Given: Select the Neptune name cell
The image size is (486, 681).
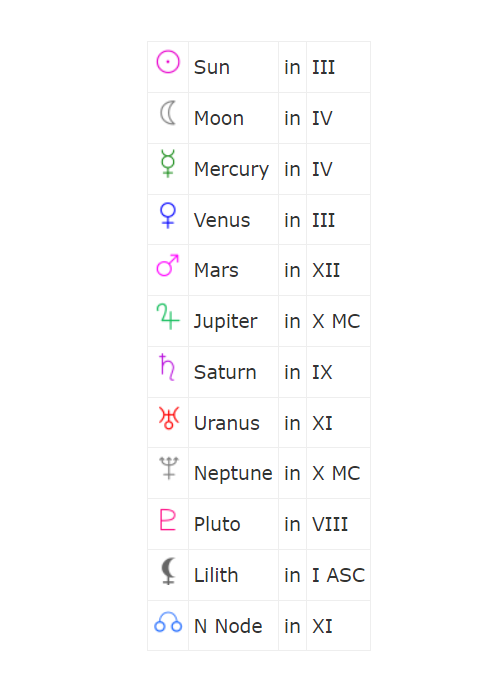Looking at the screenshot, I should pyautogui.click(x=233, y=473).
